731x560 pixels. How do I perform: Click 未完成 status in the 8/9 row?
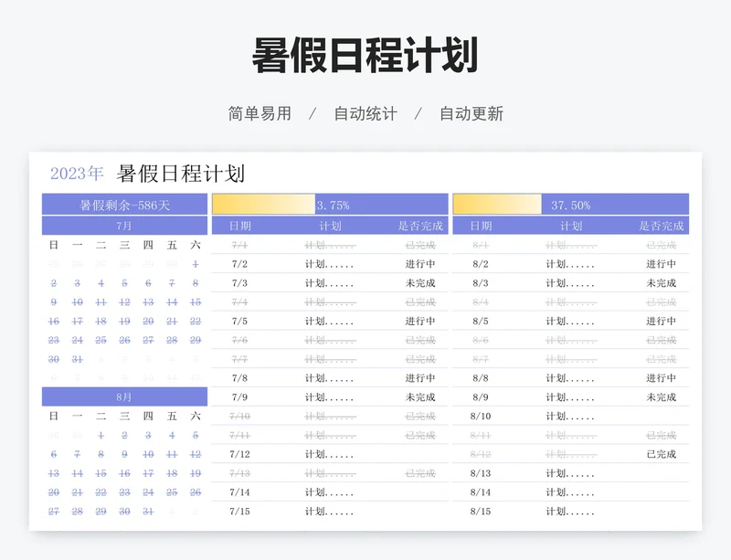tap(661, 397)
